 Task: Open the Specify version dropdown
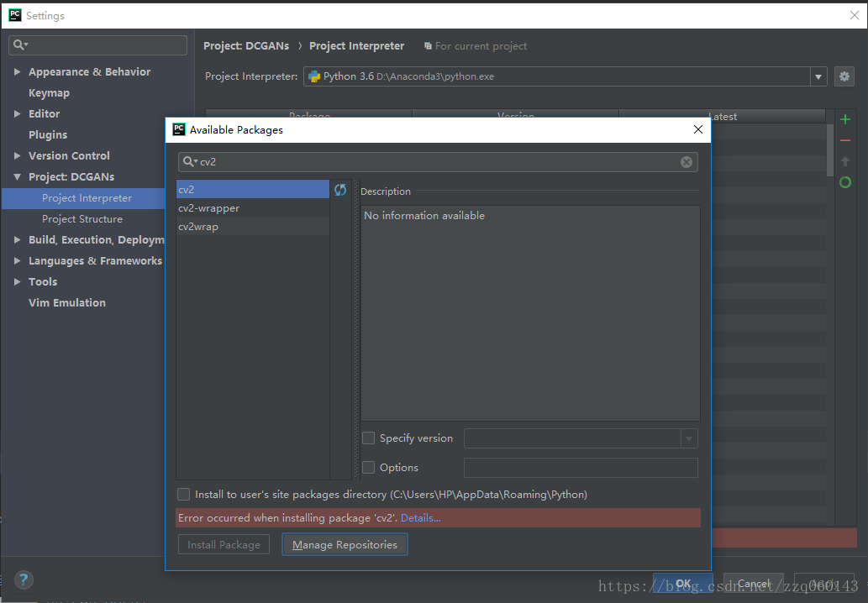(689, 438)
